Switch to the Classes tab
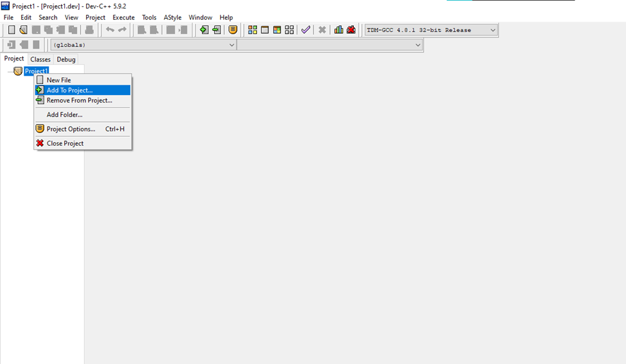The height and width of the screenshot is (364, 626). tap(40, 60)
